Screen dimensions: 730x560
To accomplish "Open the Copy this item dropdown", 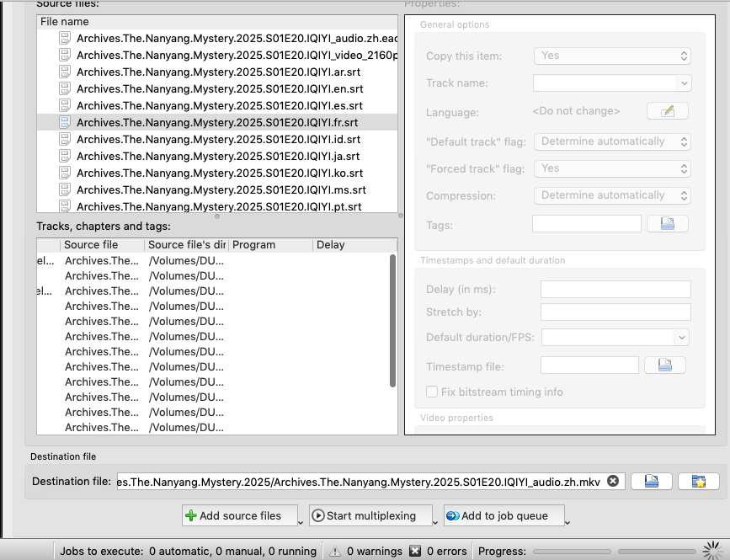I will pos(612,56).
